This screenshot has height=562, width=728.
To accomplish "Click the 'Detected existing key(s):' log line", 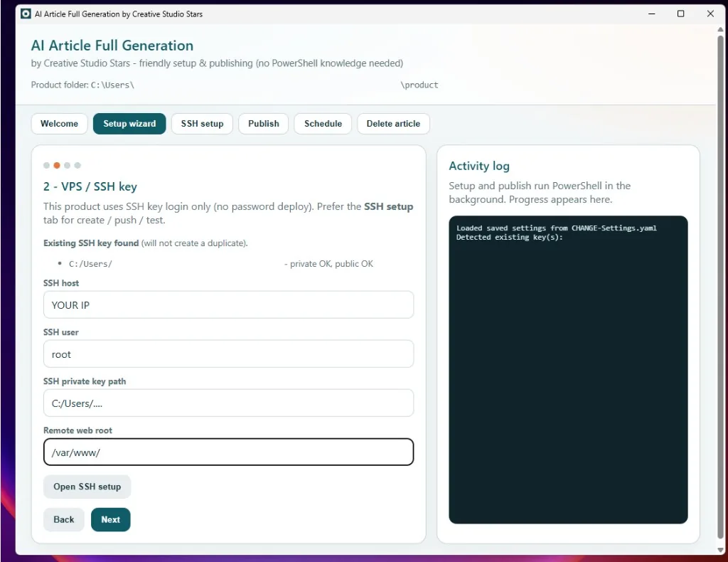I will pos(509,238).
